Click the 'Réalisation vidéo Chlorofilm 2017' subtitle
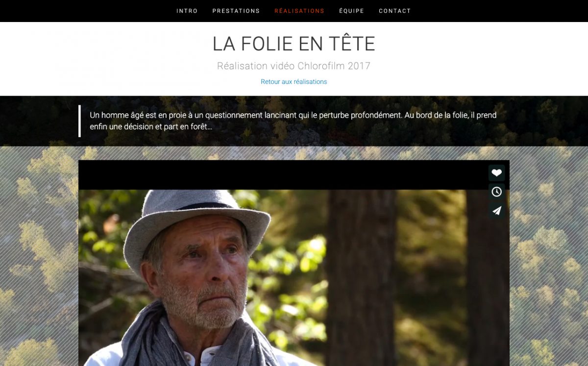Viewport: 588px width, 366px height. pos(294,66)
